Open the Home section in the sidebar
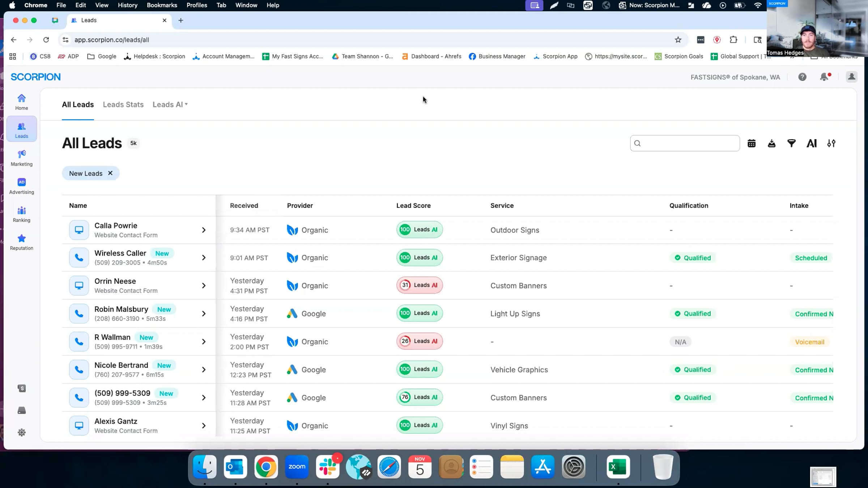Image resolution: width=868 pixels, height=488 pixels. pyautogui.click(x=21, y=102)
